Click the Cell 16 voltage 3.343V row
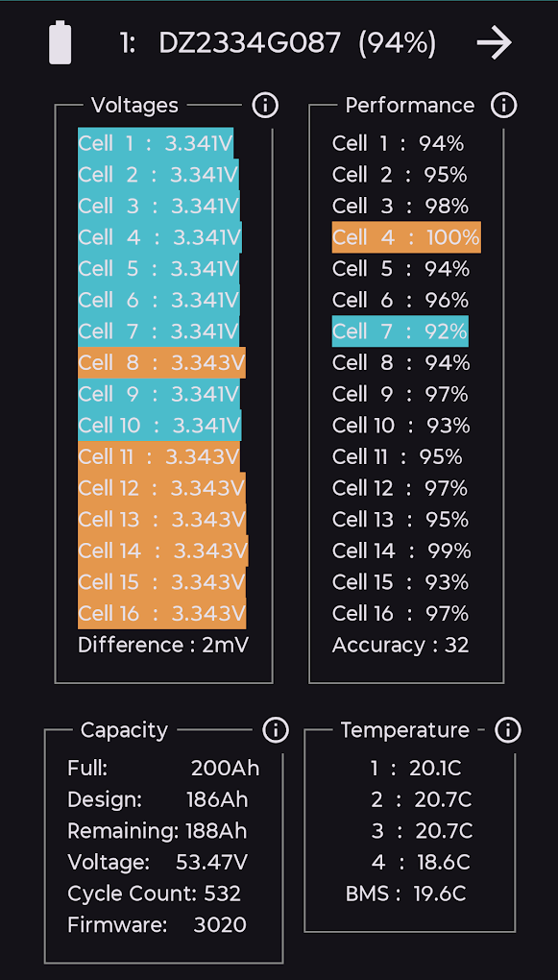Screen dimensions: 558x980 (162, 613)
